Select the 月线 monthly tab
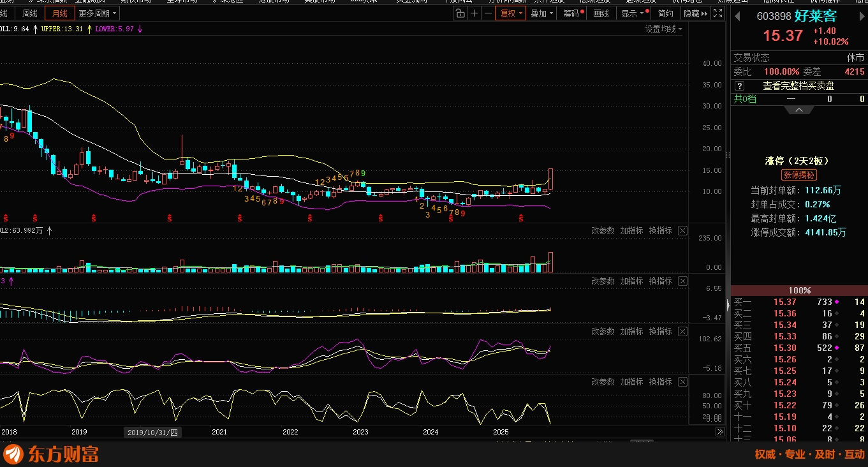The width and height of the screenshot is (868, 467). 60,13
